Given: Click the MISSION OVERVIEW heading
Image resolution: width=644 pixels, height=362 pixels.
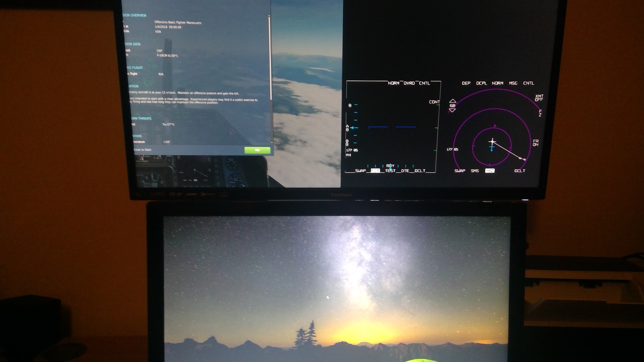Looking at the screenshot, I should point(135,15).
